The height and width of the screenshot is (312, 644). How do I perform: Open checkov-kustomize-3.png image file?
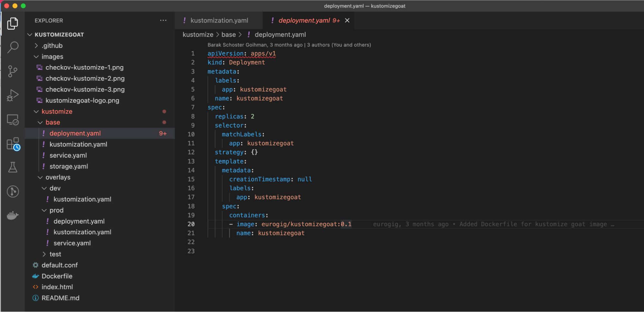coord(100,89)
